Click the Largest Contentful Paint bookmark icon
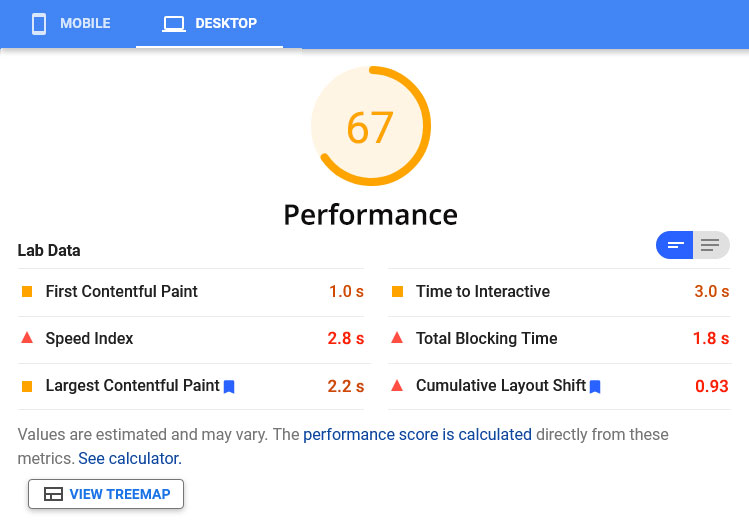Viewport: 749px width, 520px height. pos(229,386)
